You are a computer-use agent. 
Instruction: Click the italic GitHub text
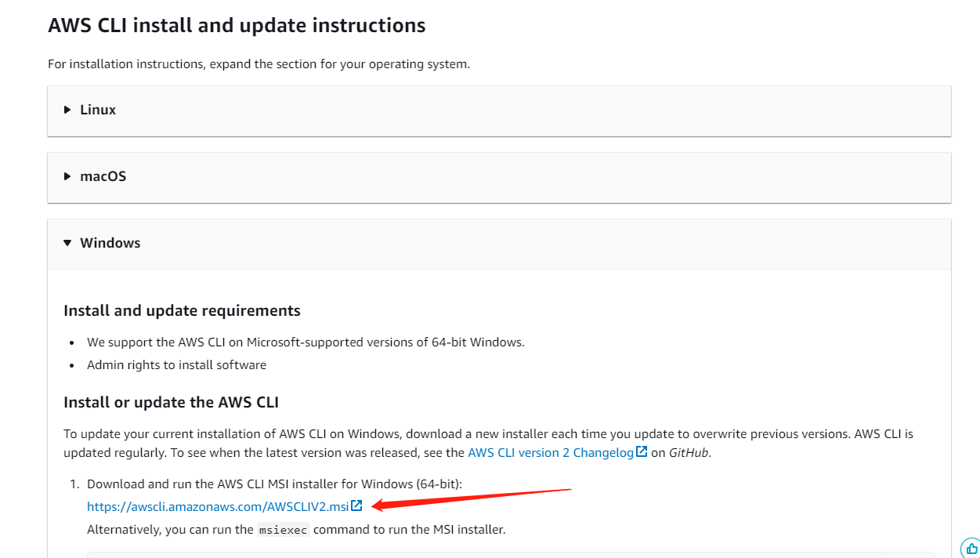click(x=689, y=453)
